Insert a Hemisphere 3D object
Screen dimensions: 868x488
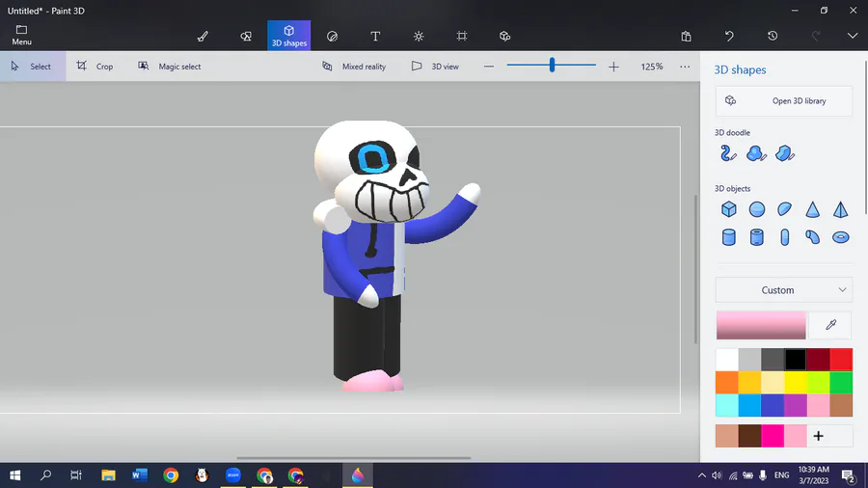(784, 209)
